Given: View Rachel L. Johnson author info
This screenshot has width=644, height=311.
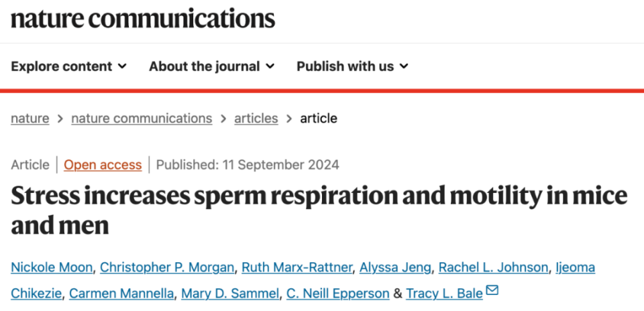Looking at the screenshot, I should tap(493, 267).
